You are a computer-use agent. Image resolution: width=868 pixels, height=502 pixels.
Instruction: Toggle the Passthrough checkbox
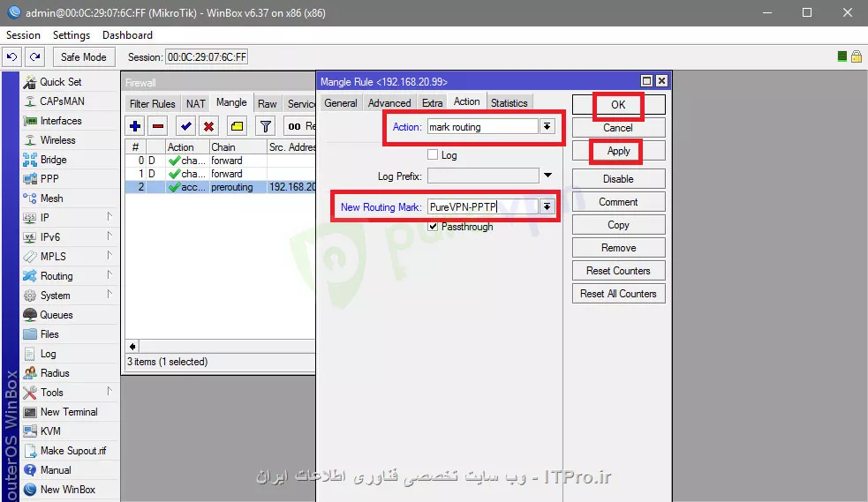tap(433, 226)
